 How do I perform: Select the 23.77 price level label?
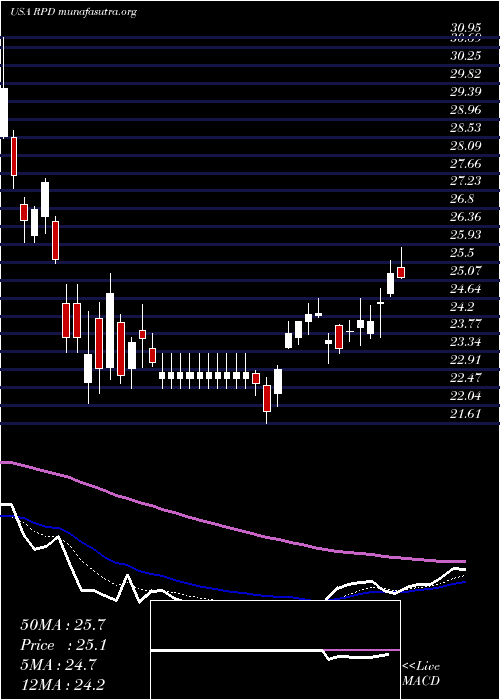coord(465,324)
